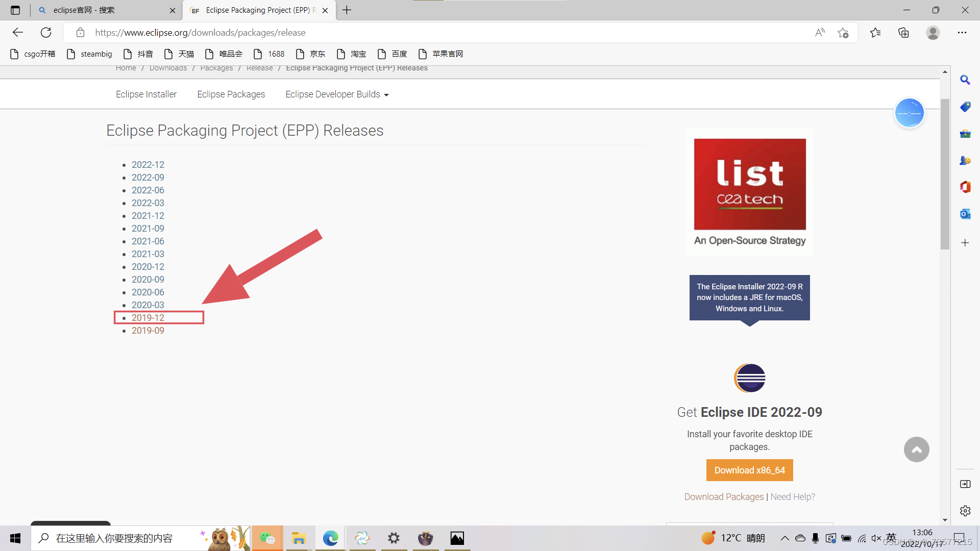Screen dimensions: 980x551
Task: Open the Need Help? link
Action: tap(793, 497)
